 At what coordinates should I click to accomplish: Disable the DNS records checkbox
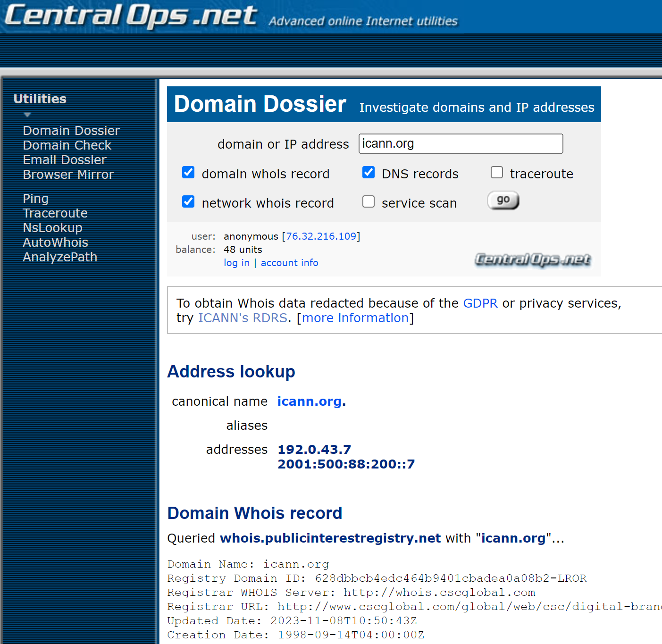point(369,173)
